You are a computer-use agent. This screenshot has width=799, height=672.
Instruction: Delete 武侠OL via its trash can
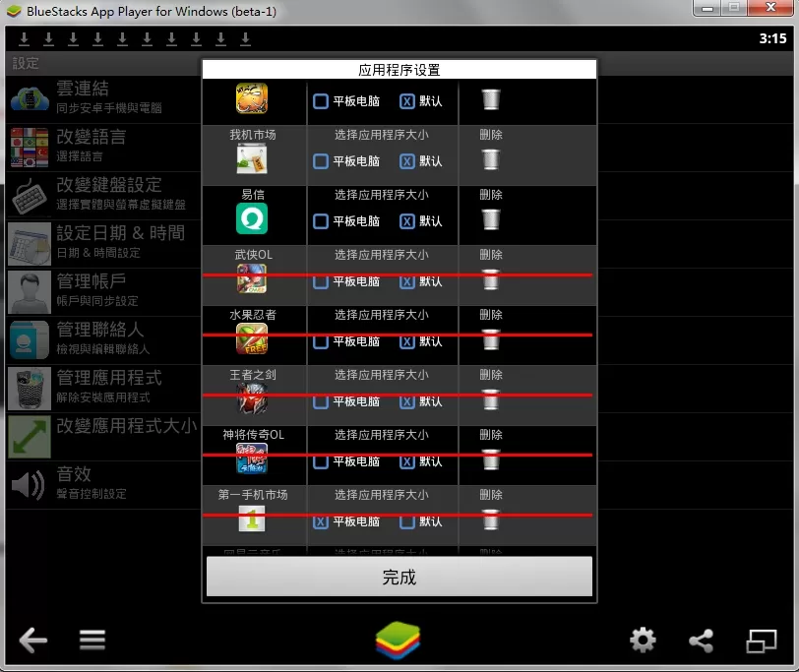pyautogui.click(x=491, y=279)
